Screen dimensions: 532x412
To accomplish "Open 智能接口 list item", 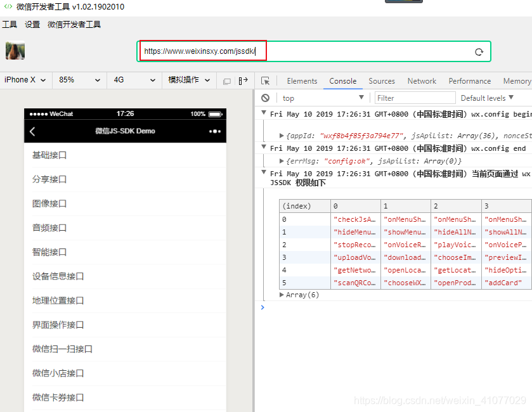I will (125, 252).
